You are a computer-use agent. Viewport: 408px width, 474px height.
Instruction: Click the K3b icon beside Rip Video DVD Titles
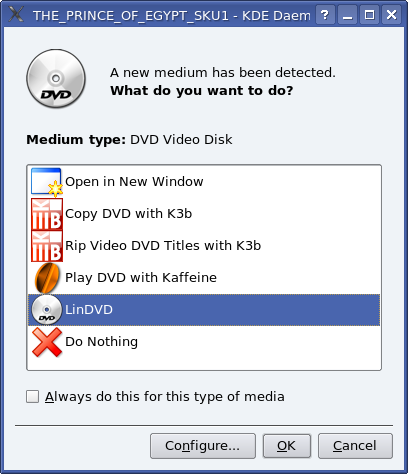click(x=47, y=246)
